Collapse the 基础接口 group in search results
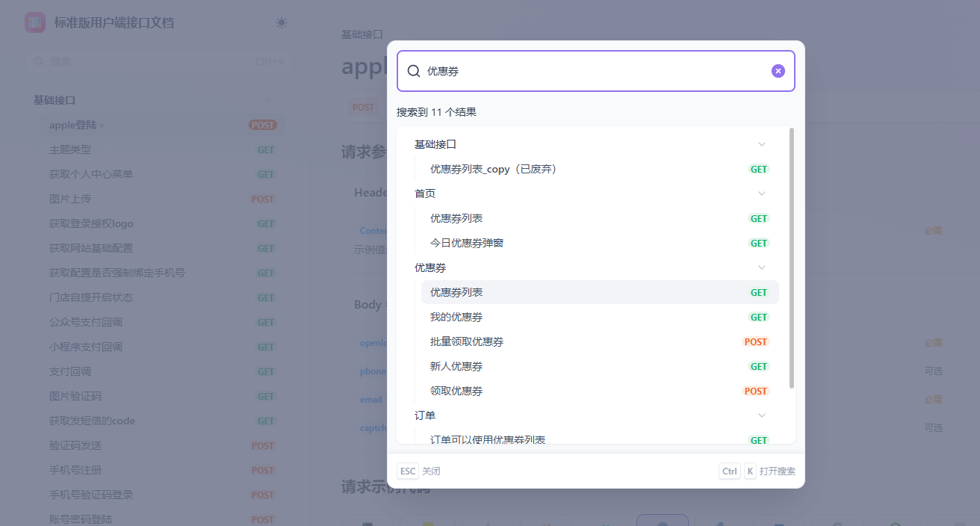 click(761, 144)
